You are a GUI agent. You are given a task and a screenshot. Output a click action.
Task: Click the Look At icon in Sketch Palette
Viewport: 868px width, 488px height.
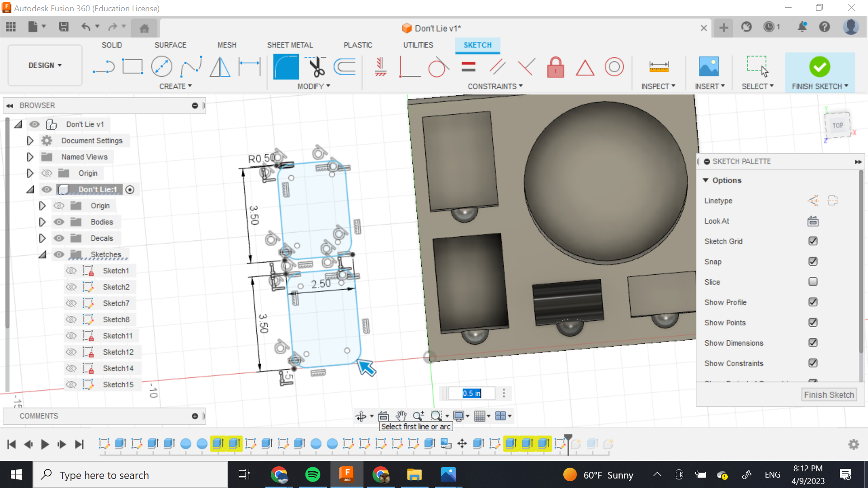pyautogui.click(x=813, y=221)
